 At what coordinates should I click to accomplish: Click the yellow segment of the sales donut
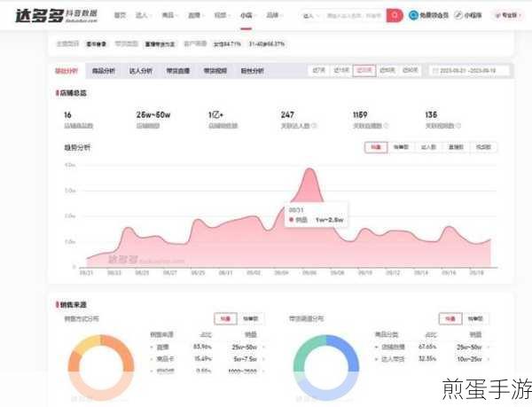click(87, 343)
